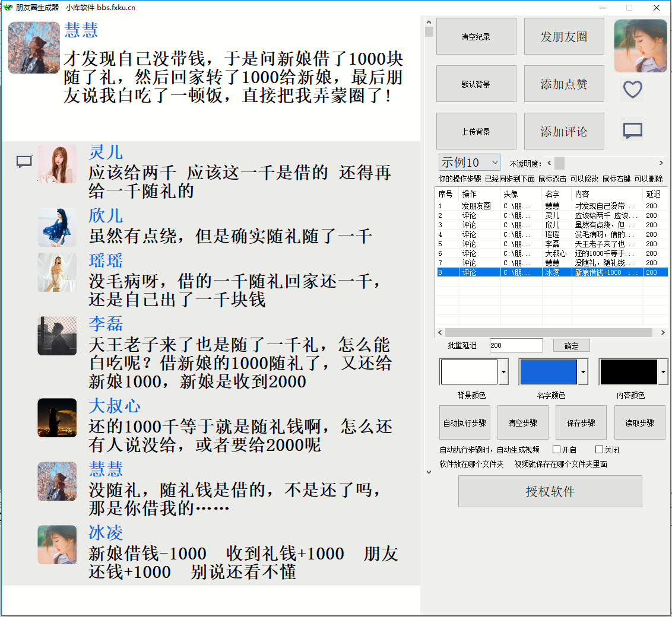Click the 批量延迟 input field
Image resolution: width=672 pixels, height=617 pixels.
pos(516,345)
